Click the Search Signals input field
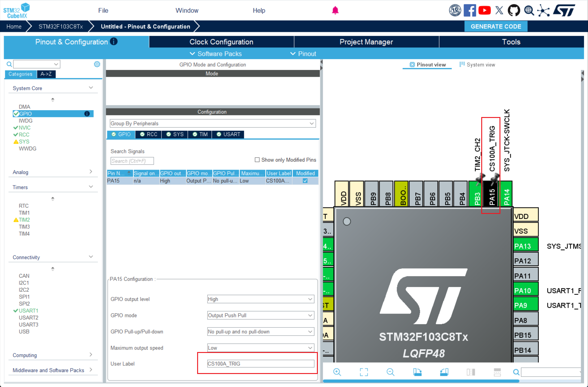The width and height of the screenshot is (588, 387). [x=132, y=161]
